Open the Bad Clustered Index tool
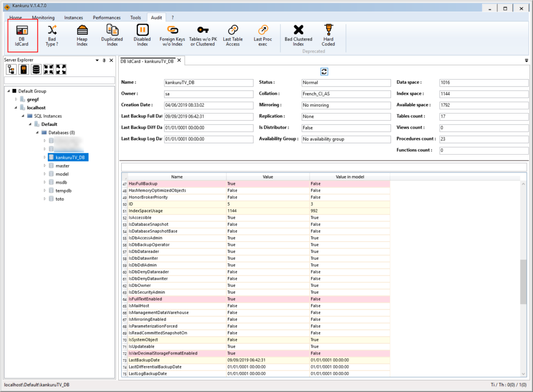Image resolution: width=533 pixels, height=392 pixels. tap(298, 35)
